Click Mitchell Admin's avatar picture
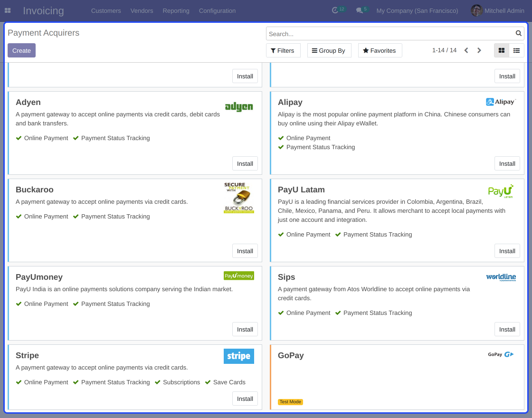532x418 pixels. click(x=477, y=10)
